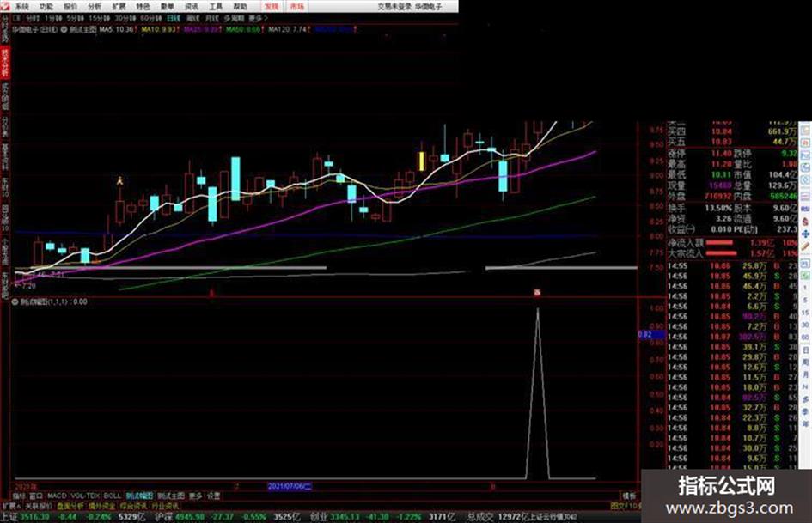The image size is (812, 523).
Task: Click the circular target icon in right toolbar
Action: pos(805,181)
